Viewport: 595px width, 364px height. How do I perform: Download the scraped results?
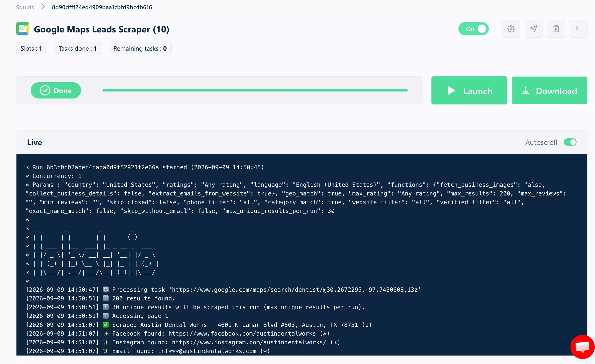click(549, 91)
